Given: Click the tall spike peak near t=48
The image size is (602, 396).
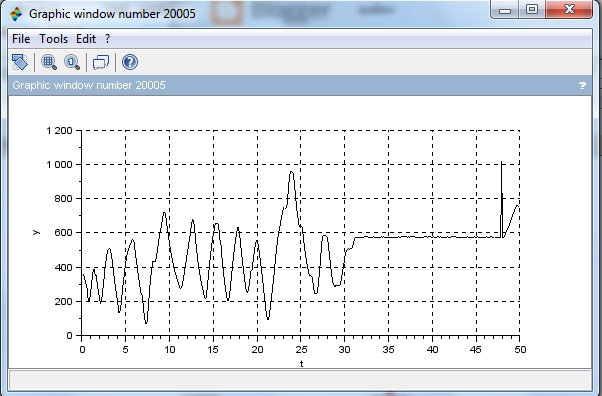Looking at the screenshot, I should coord(501,163).
